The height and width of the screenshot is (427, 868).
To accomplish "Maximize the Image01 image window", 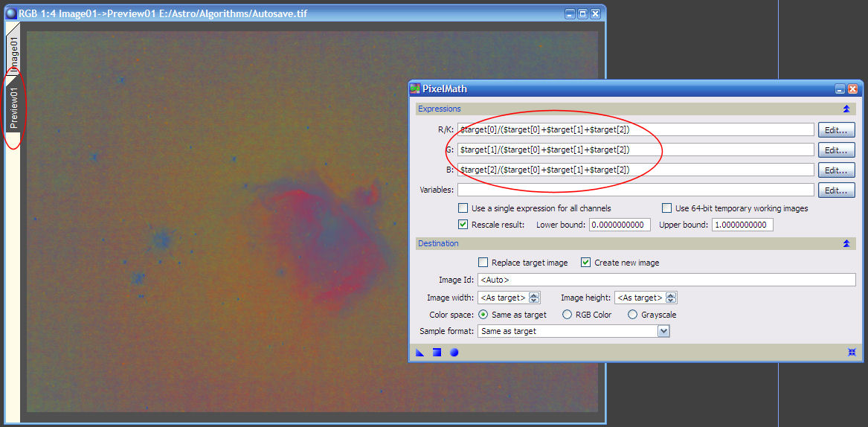I will [x=582, y=13].
